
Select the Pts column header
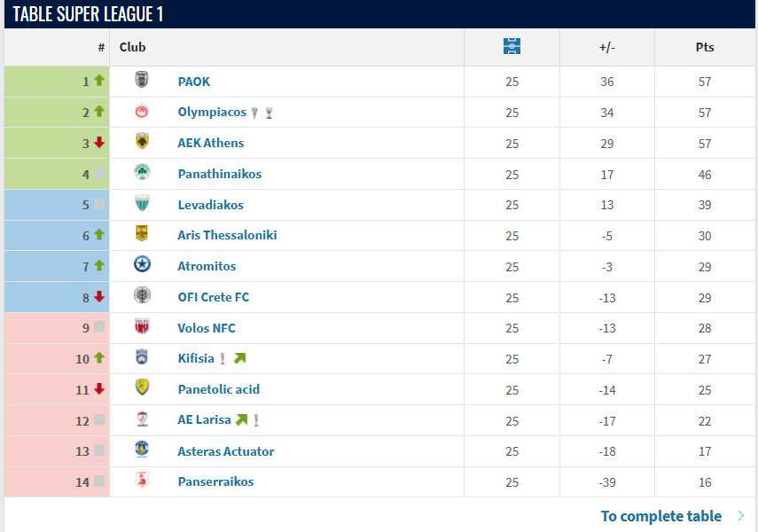pos(705,47)
